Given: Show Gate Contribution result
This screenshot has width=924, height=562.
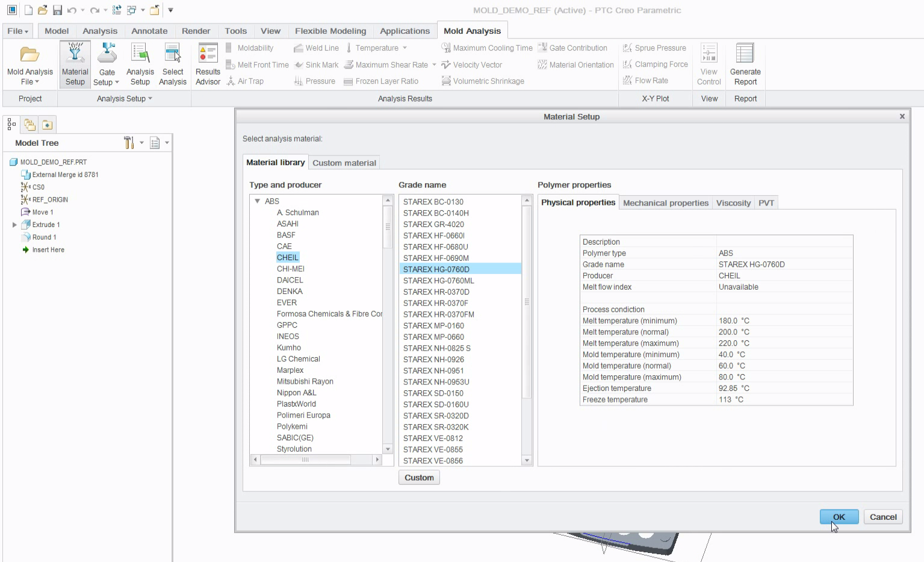Looking at the screenshot, I should pyautogui.click(x=572, y=48).
